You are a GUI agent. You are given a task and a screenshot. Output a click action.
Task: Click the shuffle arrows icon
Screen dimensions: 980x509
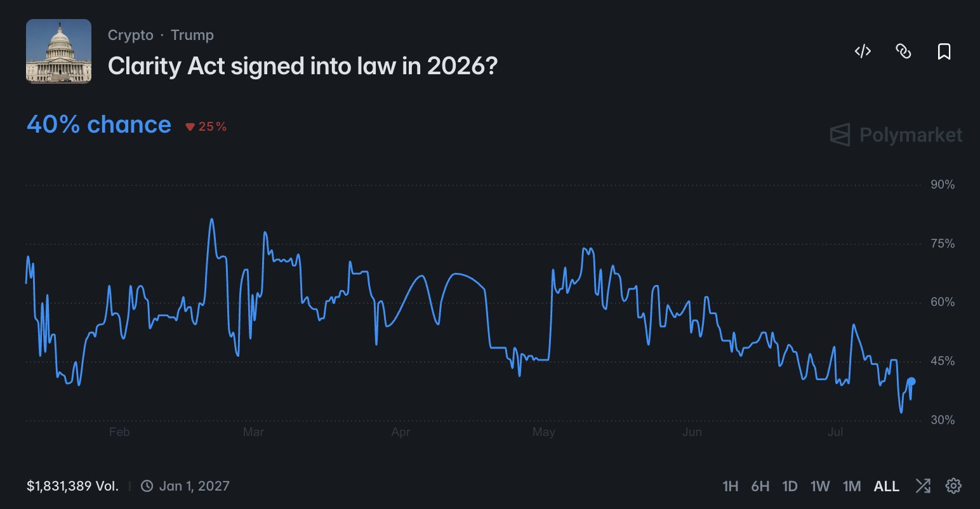coord(923,486)
